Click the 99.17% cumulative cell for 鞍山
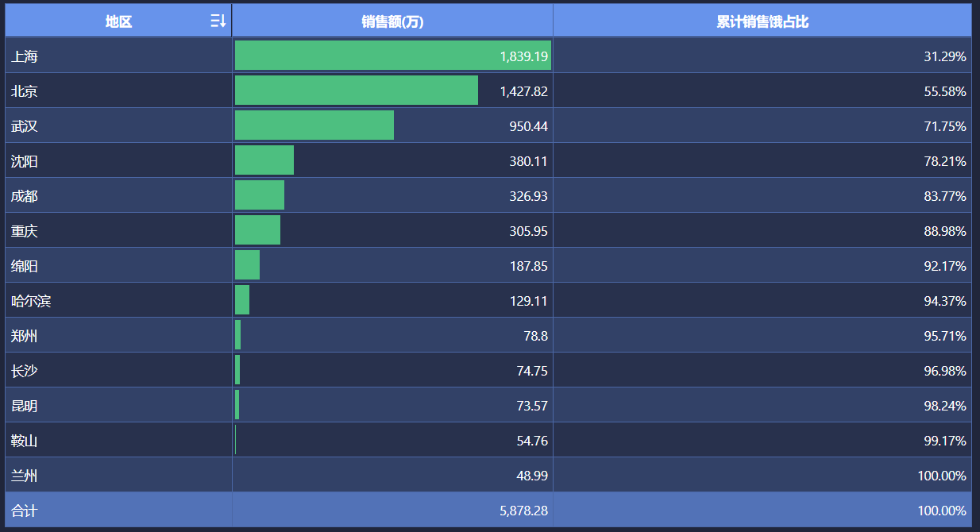Image resolution: width=980 pixels, height=532 pixels. coord(944,441)
